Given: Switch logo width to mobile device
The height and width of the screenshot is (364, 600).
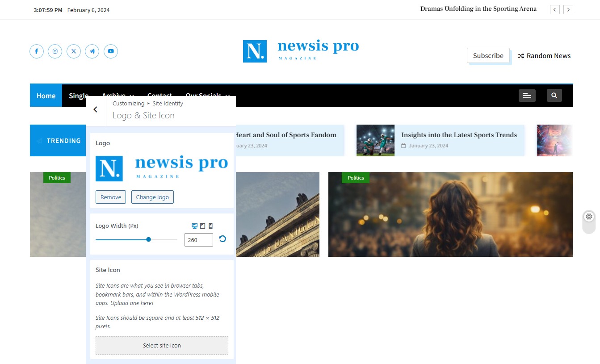Looking at the screenshot, I should (210, 226).
